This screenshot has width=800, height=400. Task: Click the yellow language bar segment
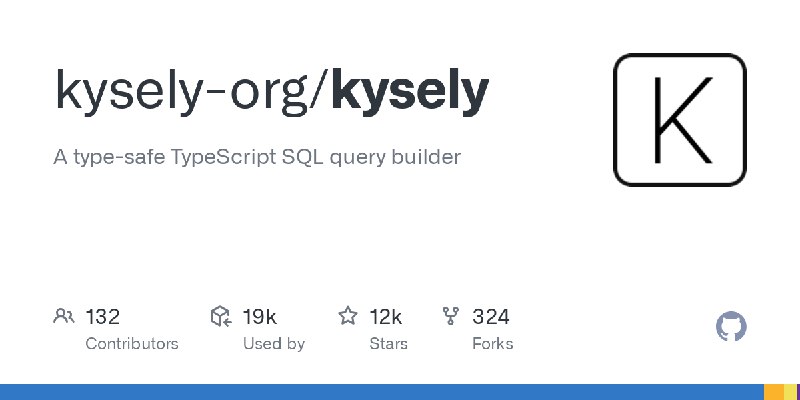point(790,392)
